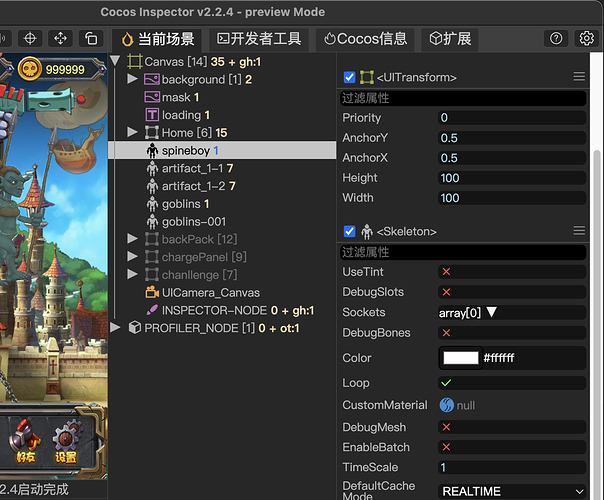The height and width of the screenshot is (500, 604).
Task: Expand the background tree node
Action: click(x=132, y=79)
